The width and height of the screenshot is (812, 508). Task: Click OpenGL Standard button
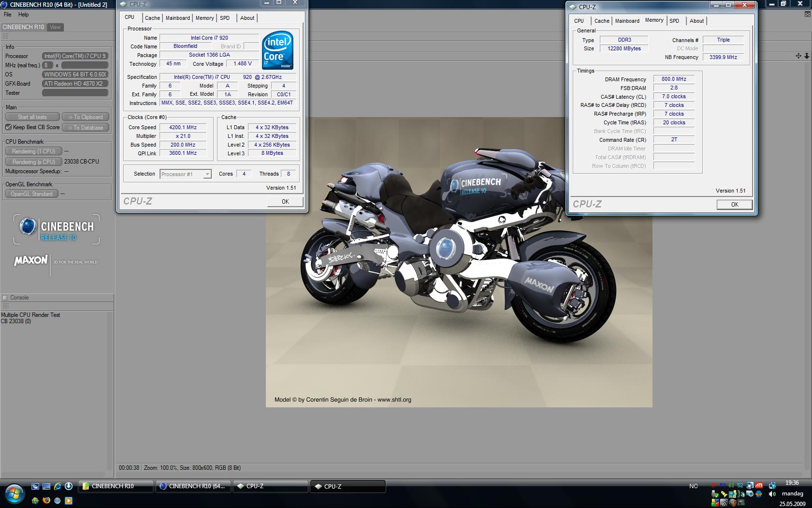pyautogui.click(x=31, y=194)
